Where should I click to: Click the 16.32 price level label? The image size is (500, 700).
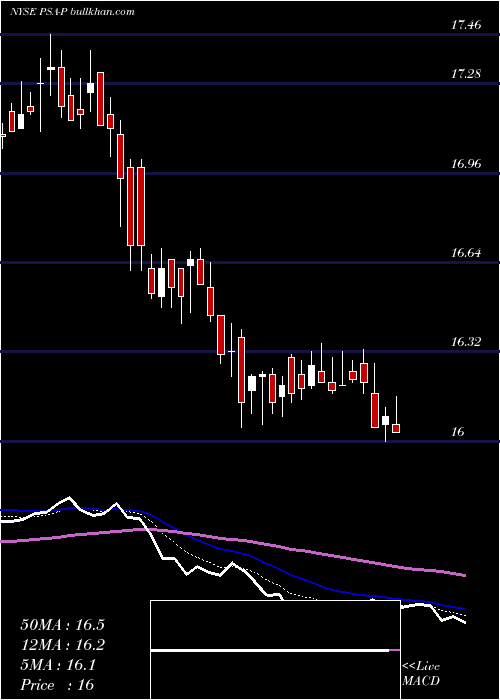[x=466, y=342]
